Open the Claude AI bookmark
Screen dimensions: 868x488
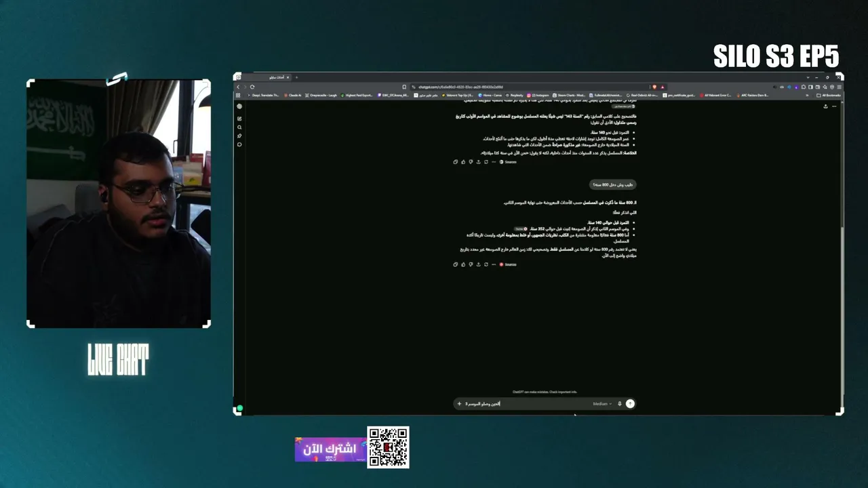pos(293,96)
